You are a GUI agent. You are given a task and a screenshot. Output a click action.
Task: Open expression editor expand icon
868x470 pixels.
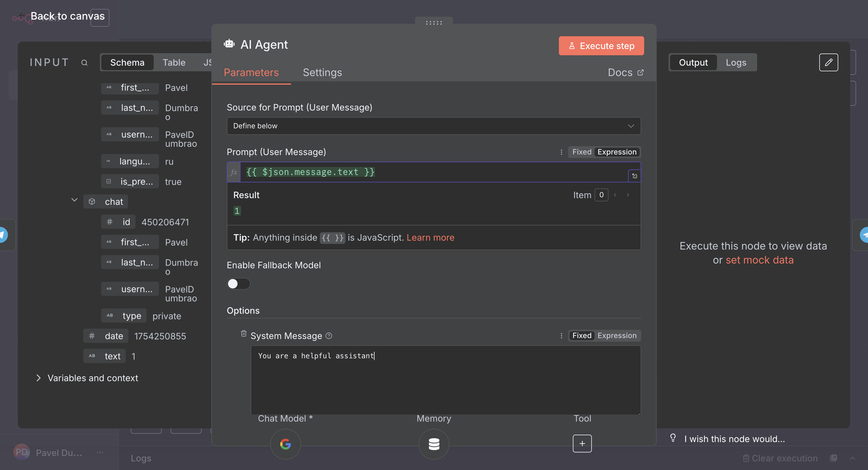click(634, 176)
